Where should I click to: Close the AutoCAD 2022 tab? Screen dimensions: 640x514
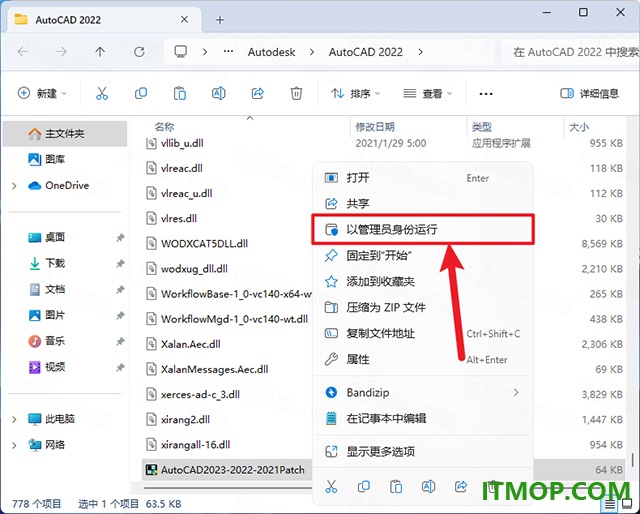coord(184,19)
